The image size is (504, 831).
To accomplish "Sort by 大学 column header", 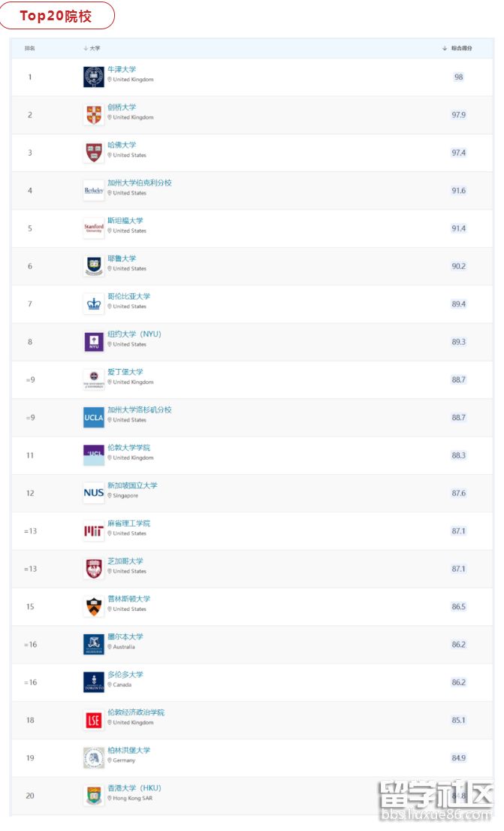I will pos(92,48).
